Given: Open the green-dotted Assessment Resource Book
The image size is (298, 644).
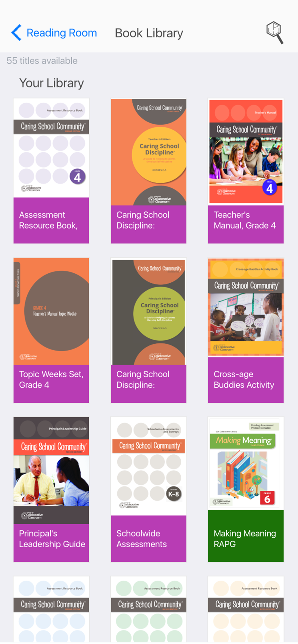Looking at the screenshot, I should tap(149, 610).
